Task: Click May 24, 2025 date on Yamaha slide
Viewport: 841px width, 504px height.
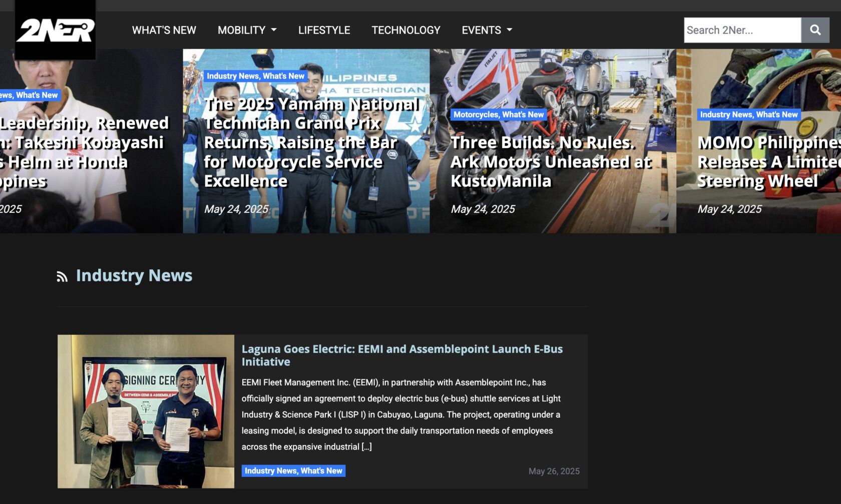Action: [x=236, y=209]
